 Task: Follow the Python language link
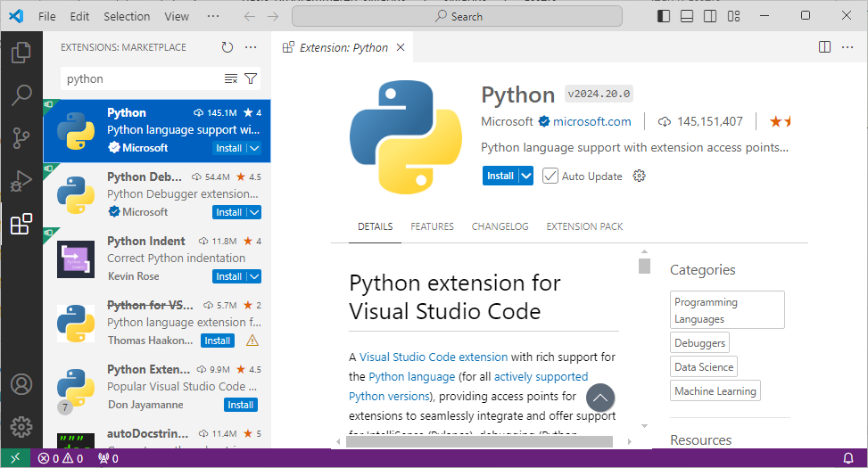pos(412,377)
